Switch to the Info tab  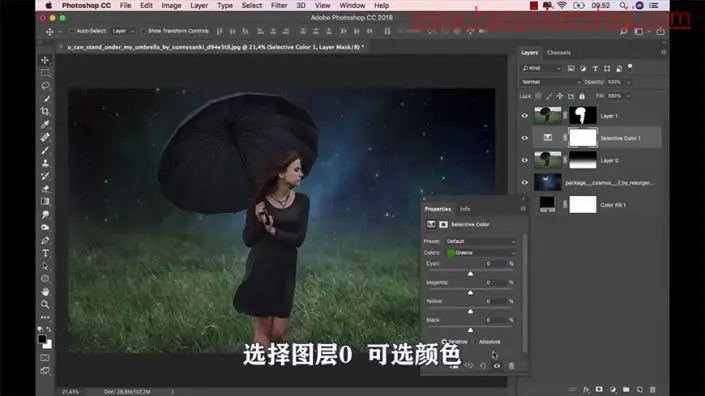[x=465, y=209]
